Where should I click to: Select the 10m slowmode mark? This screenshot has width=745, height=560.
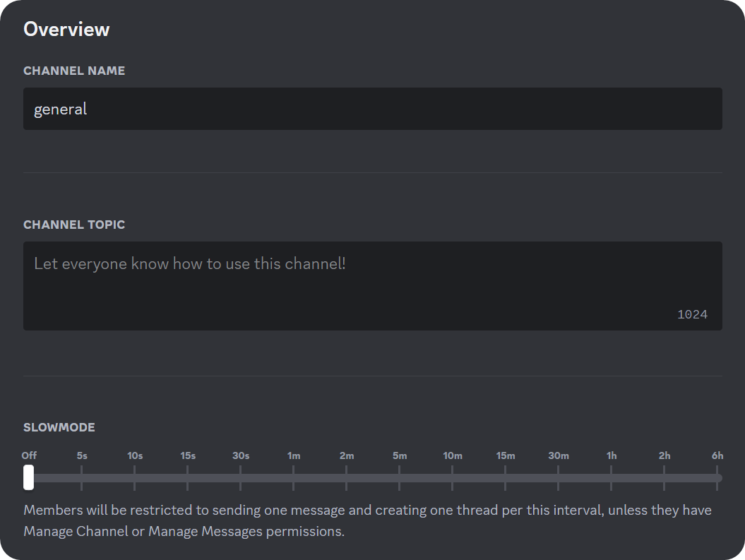point(453,478)
